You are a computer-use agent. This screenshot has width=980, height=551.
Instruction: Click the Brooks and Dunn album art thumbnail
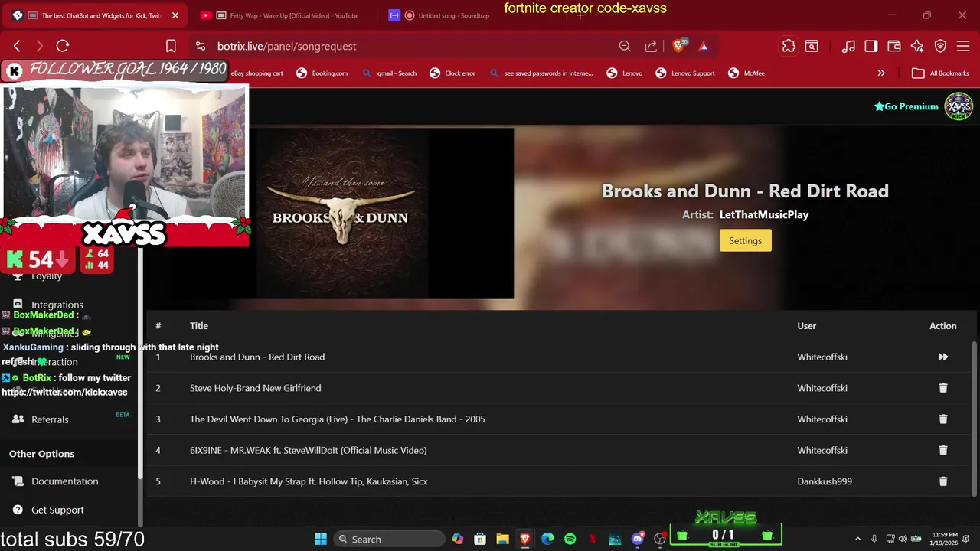click(341, 214)
